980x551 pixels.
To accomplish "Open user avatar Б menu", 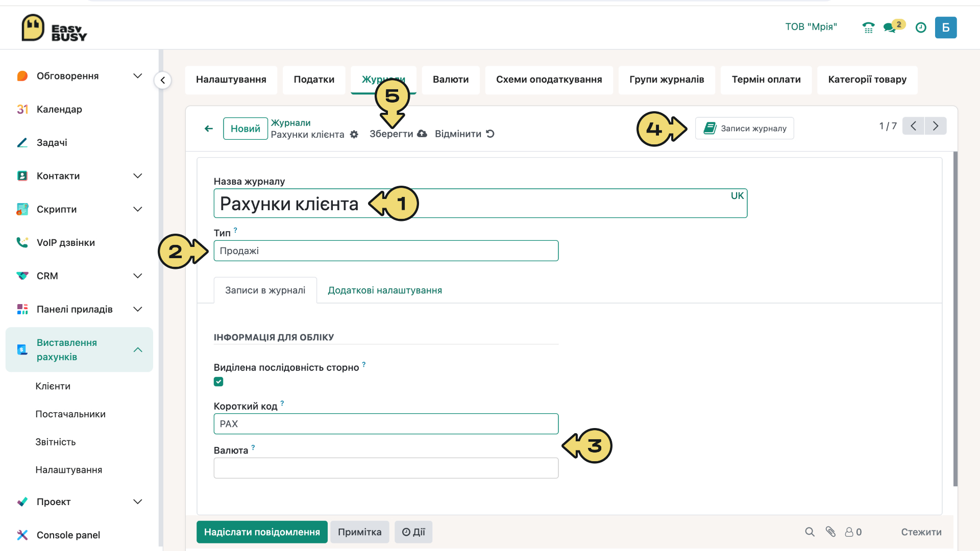I will click(946, 28).
